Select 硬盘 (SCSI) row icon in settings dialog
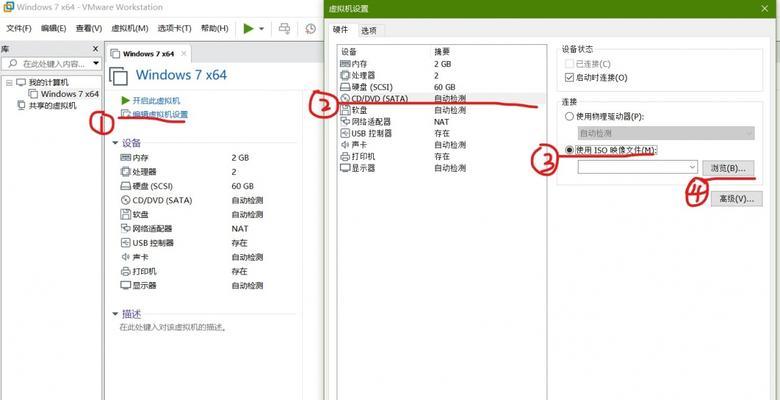The height and width of the screenshot is (400, 780). tap(345, 87)
